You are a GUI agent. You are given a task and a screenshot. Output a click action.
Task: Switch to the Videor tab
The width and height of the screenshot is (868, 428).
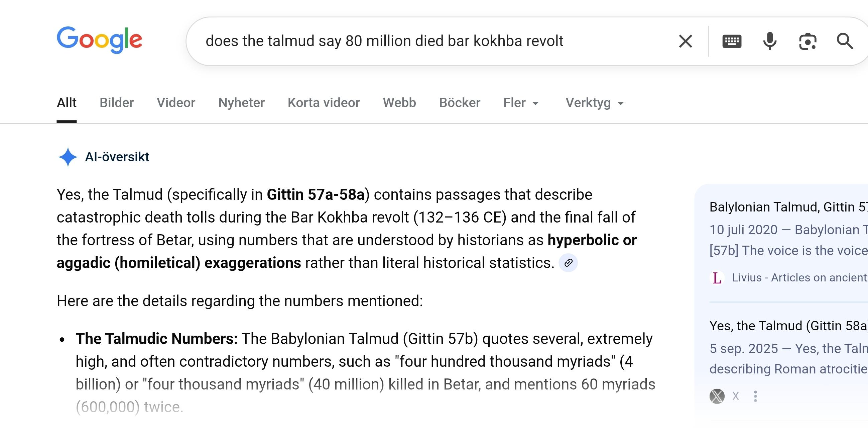(176, 102)
